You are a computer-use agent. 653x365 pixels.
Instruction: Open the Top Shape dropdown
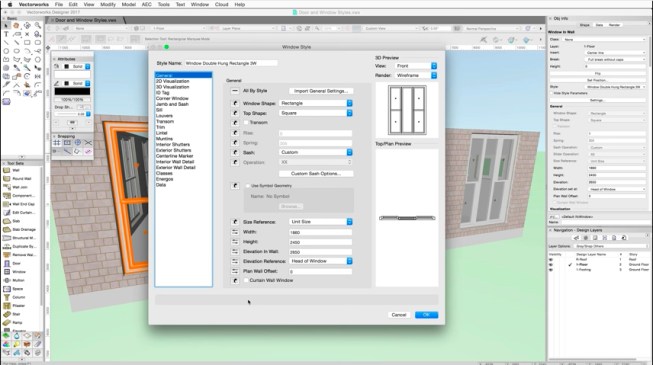pyautogui.click(x=316, y=113)
